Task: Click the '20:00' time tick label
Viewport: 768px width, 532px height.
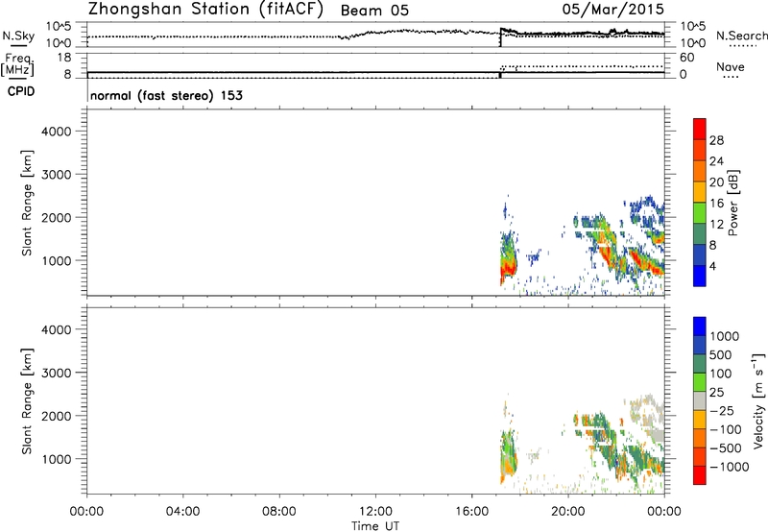Action: click(x=568, y=512)
